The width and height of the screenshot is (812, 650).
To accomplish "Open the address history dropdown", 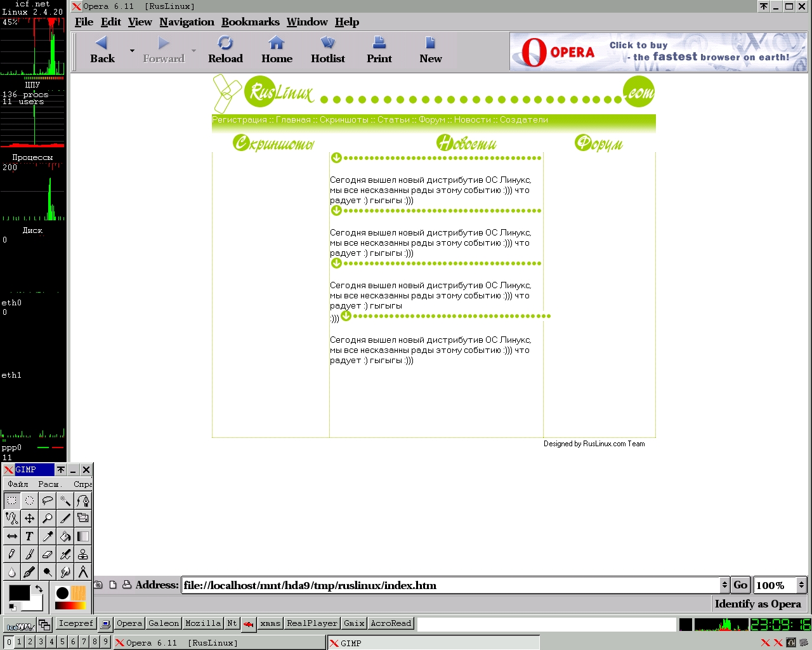I will coord(724,585).
